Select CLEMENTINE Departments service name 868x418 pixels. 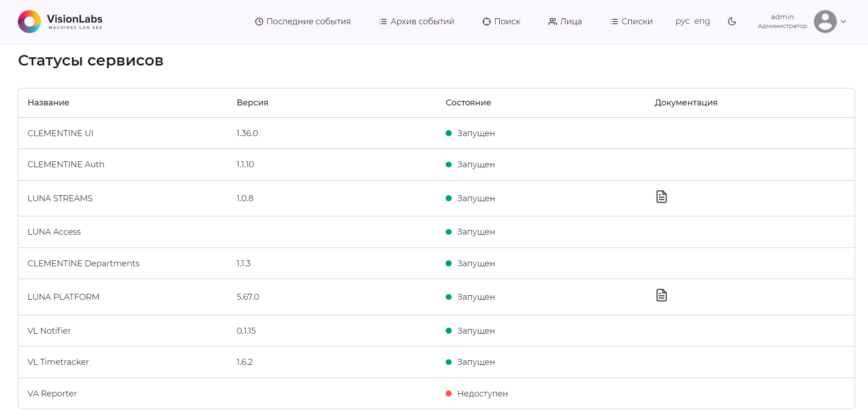point(83,264)
